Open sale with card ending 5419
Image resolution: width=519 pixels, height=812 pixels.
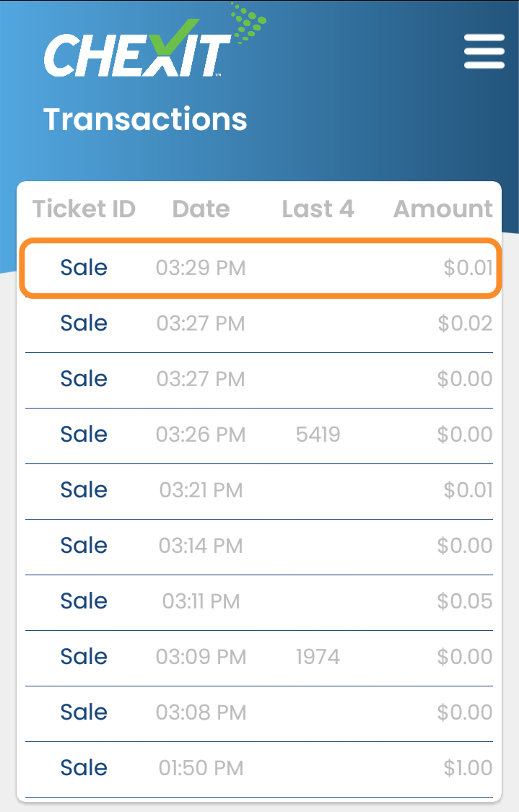coord(259,435)
